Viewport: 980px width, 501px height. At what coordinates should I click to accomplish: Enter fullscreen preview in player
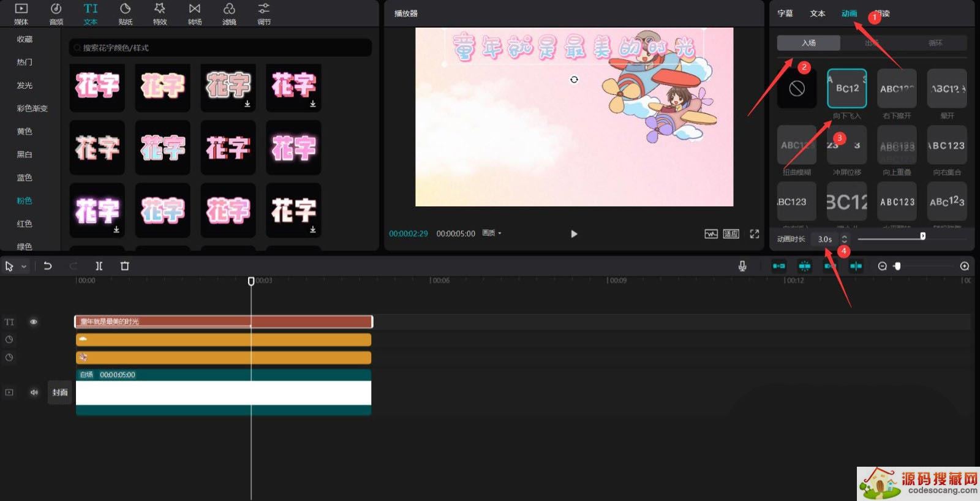tap(755, 234)
